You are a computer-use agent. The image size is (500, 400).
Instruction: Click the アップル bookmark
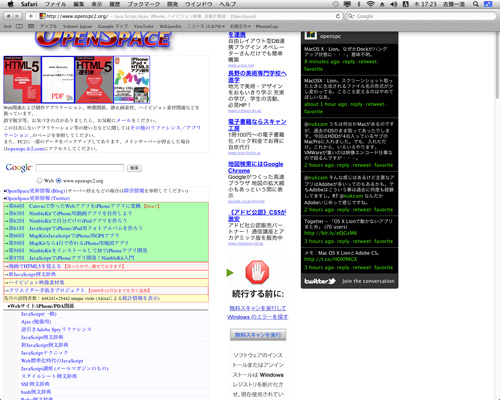pyautogui.click(x=48, y=26)
